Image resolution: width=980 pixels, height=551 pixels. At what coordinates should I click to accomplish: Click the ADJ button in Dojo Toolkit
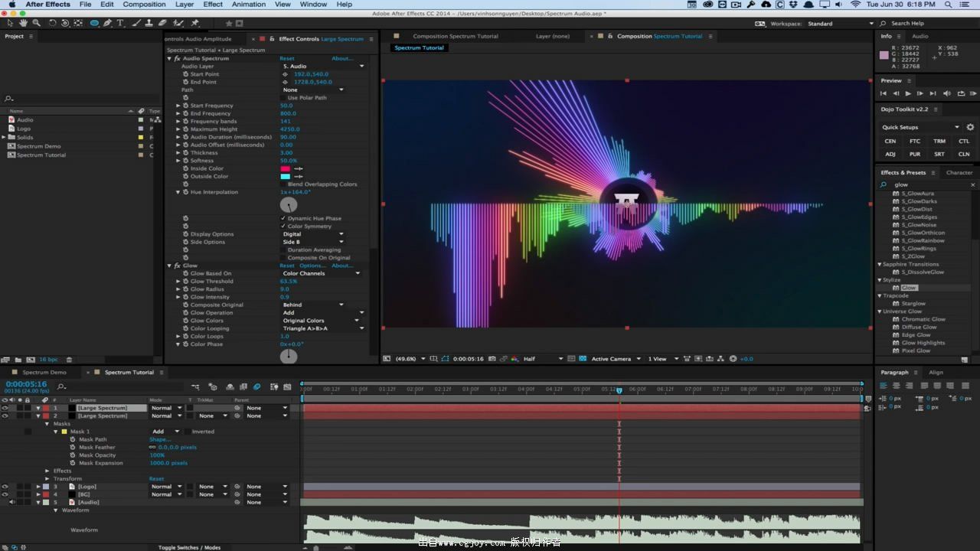pyautogui.click(x=890, y=154)
